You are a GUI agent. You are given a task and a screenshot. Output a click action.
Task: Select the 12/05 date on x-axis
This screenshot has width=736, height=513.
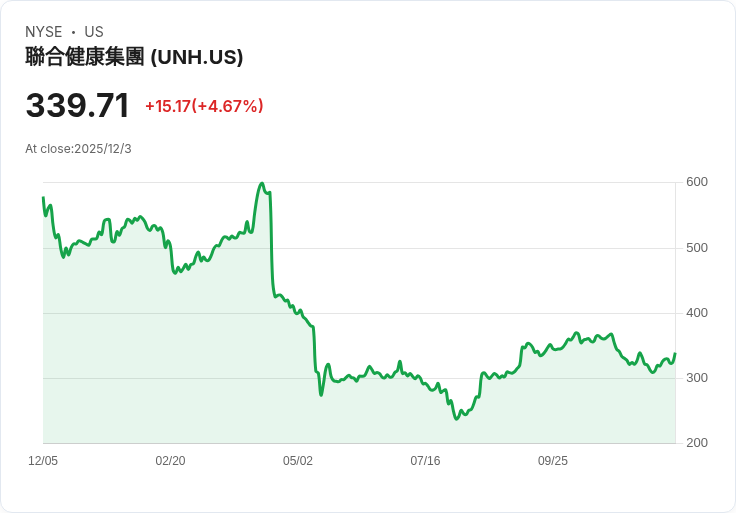[x=43, y=461]
